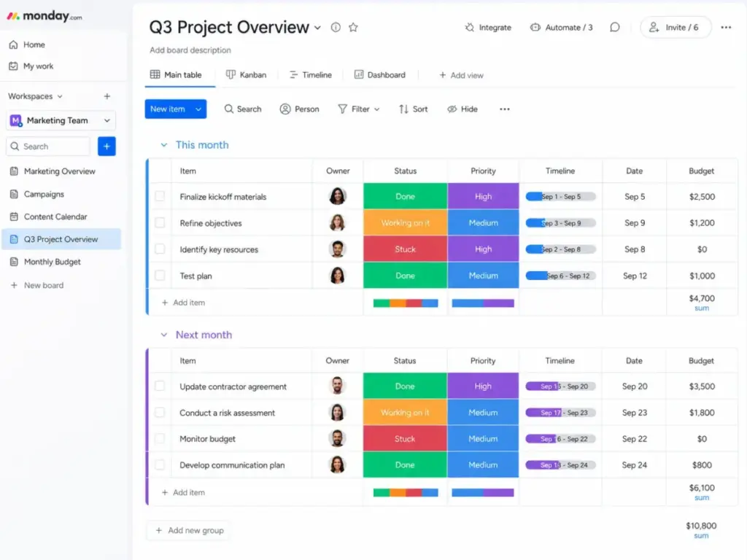Viewport: 747px width, 560px height.
Task: Open the board discussion chat bubble icon
Action: click(x=615, y=27)
